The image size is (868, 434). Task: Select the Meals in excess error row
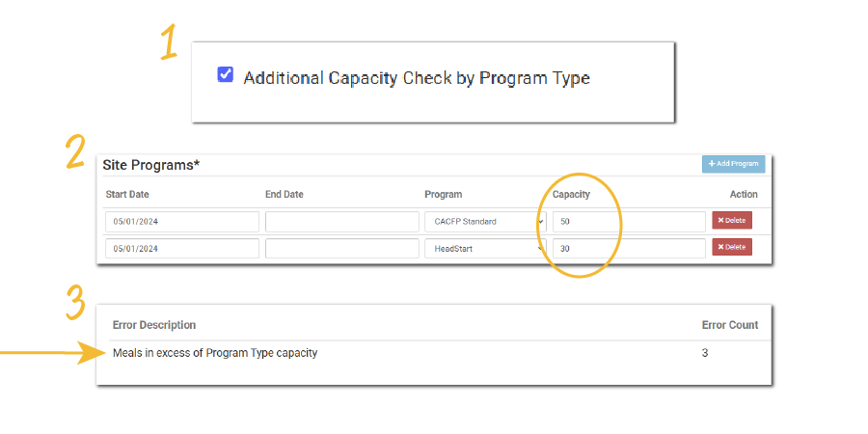[x=215, y=353]
